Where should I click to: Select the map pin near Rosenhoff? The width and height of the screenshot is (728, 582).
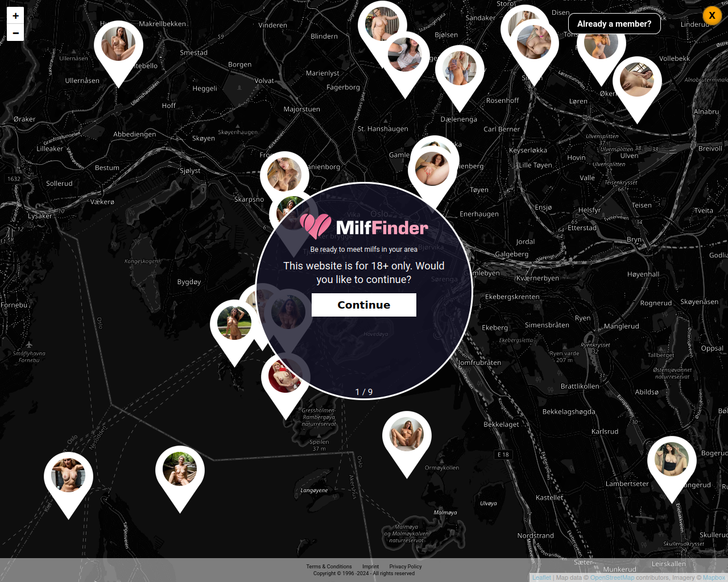point(460,77)
